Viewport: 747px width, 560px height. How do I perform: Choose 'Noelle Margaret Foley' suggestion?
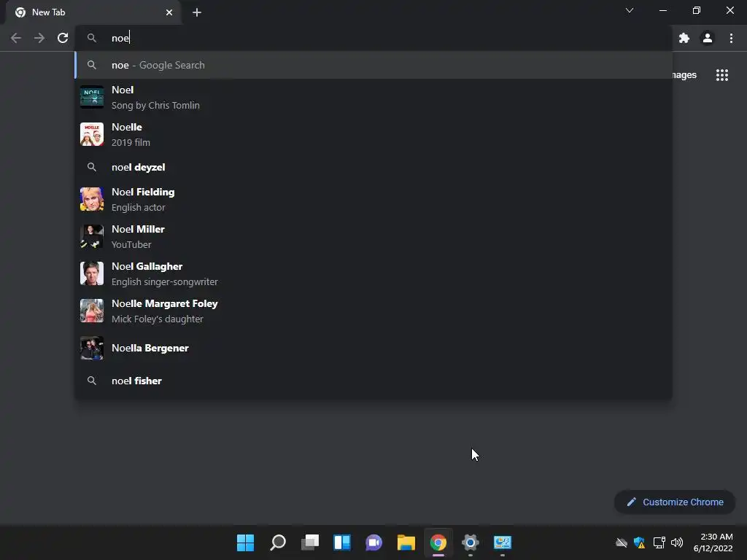[x=374, y=311]
